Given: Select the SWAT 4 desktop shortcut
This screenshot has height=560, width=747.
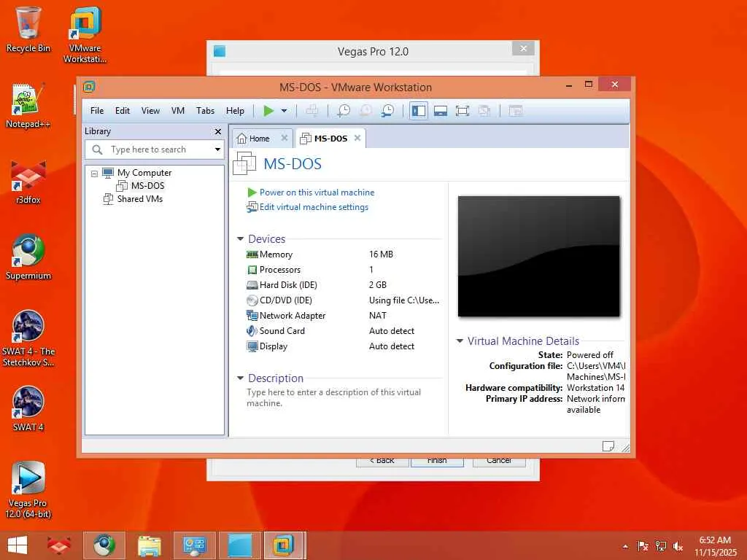Looking at the screenshot, I should pyautogui.click(x=28, y=408).
